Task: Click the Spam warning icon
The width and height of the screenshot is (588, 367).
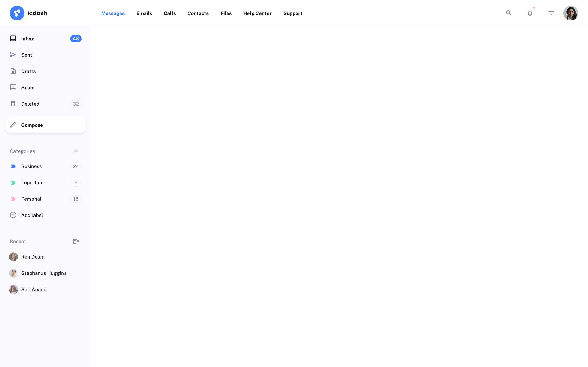Action: 13,87
